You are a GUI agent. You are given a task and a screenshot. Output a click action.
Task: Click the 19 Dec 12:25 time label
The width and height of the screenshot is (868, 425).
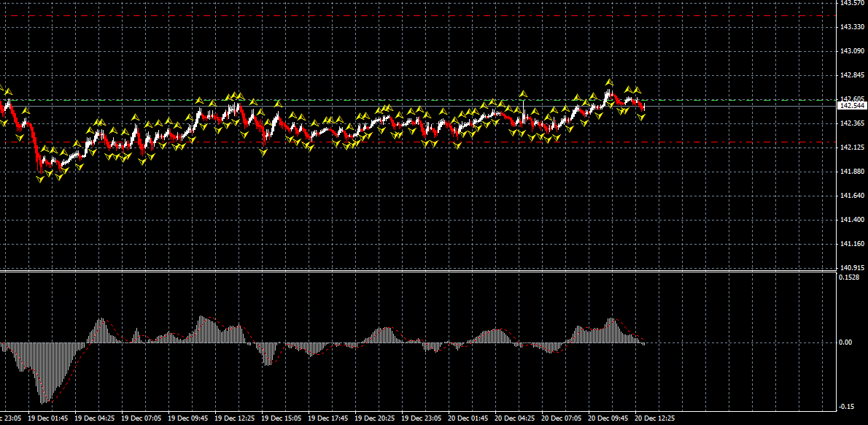(235, 418)
